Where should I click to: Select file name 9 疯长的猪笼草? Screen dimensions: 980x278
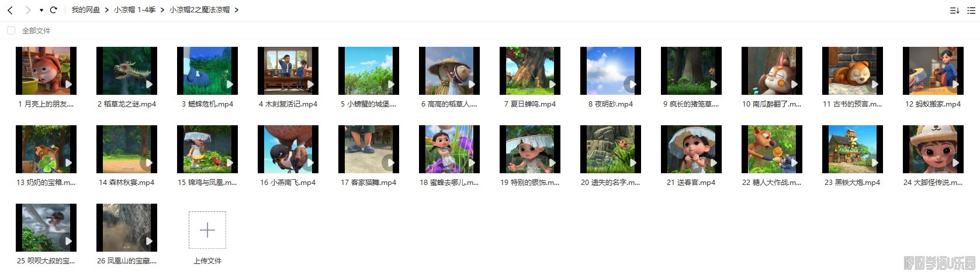click(691, 104)
